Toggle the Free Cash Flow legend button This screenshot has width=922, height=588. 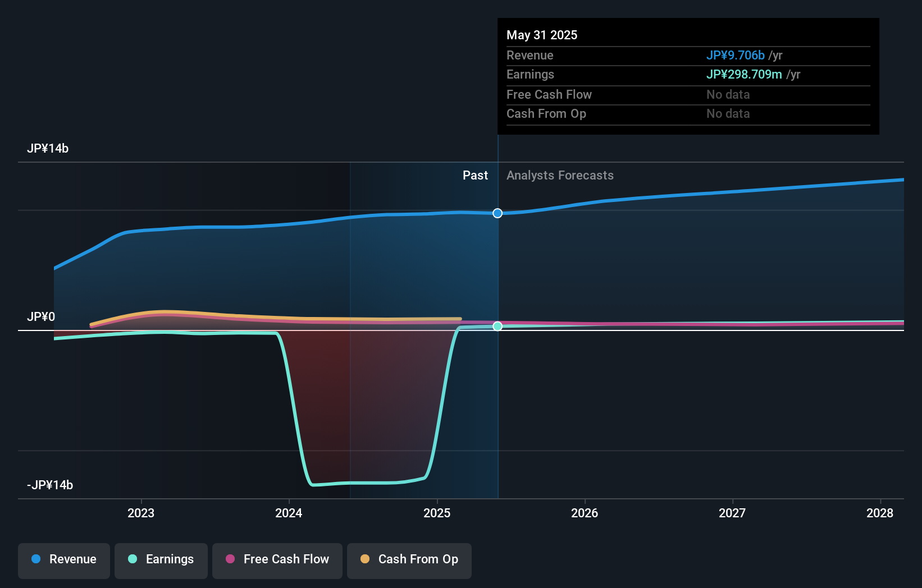pos(277,561)
